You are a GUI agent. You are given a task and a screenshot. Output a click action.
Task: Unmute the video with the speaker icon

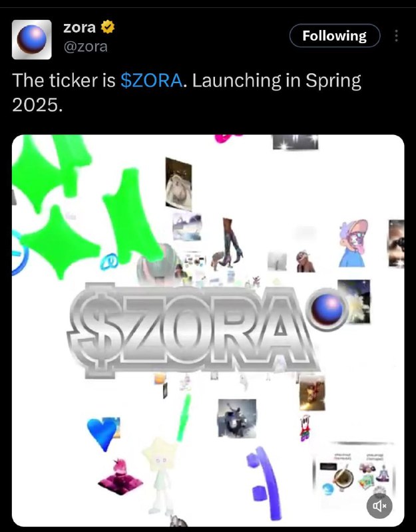click(379, 506)
